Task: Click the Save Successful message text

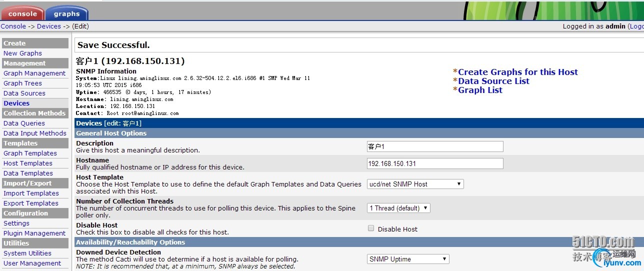Action: [113, 45]
